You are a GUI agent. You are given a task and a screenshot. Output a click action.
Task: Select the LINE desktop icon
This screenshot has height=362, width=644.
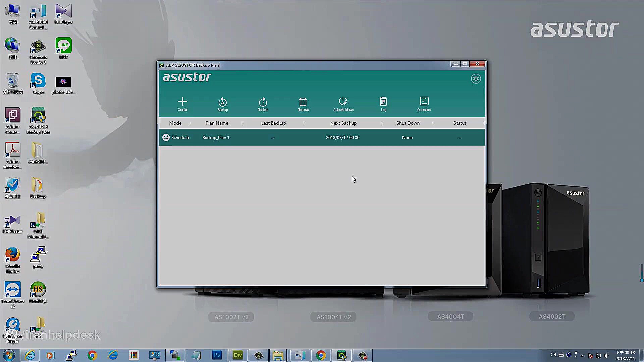click(63, 48)
